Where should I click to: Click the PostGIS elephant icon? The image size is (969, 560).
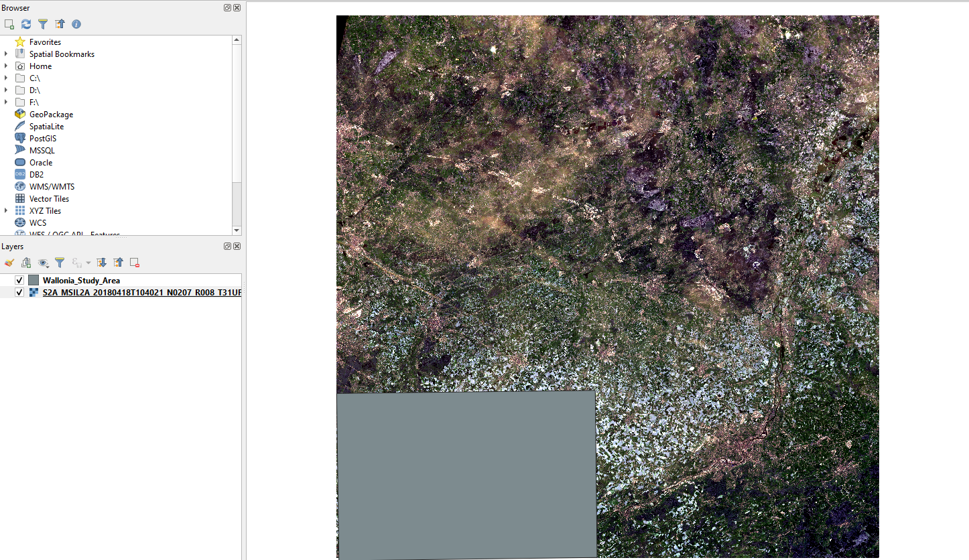click(20, 139)
